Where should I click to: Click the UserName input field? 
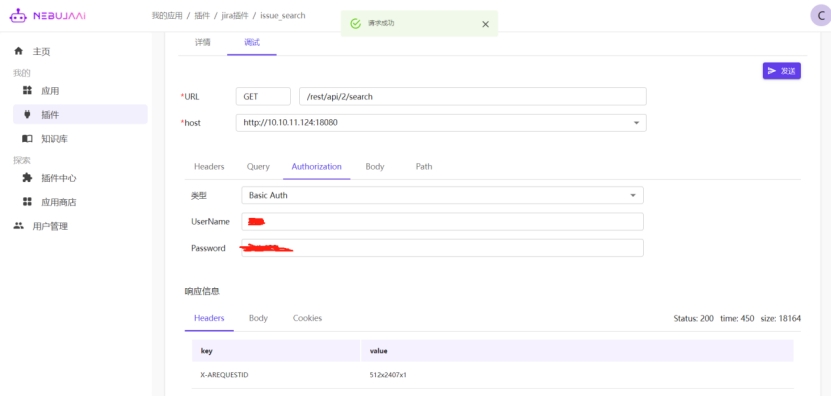(443, 222)
